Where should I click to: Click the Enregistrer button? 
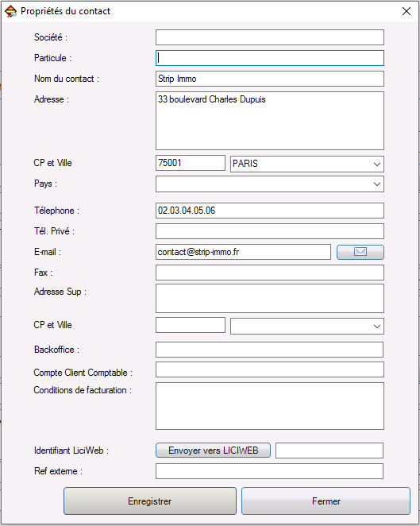coord(150,501)
